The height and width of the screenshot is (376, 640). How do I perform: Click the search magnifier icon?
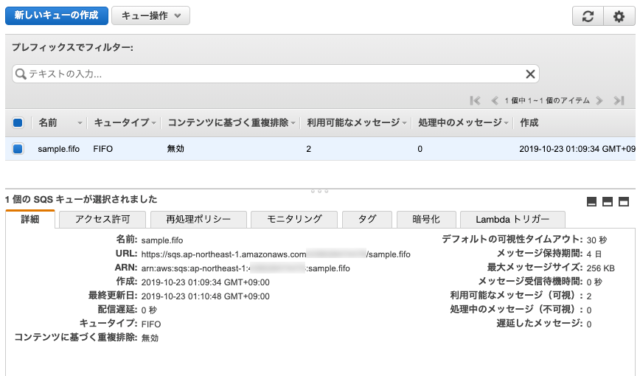coord(20,74)
